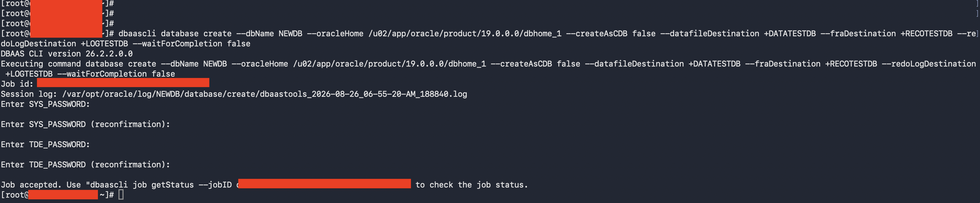Click the "to check the job status." text
The image size is (980, 203).
tap(472, 185)
